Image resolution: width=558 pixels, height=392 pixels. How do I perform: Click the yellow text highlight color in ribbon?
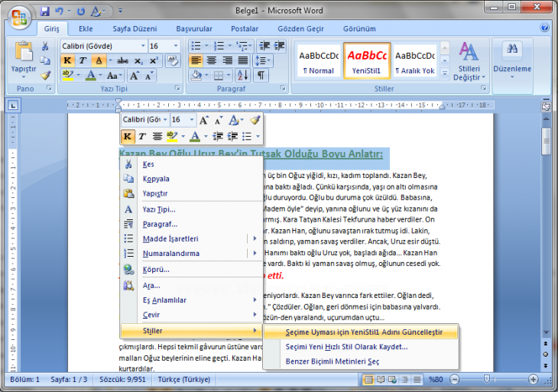pyautogui.click(x=67, y=76)
